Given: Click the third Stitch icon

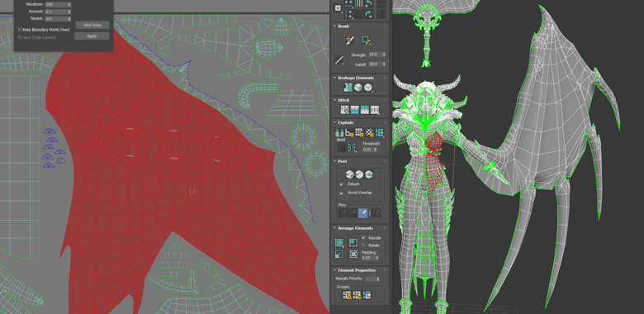Looking at the screenshot, I should click(x=364, y=110).
